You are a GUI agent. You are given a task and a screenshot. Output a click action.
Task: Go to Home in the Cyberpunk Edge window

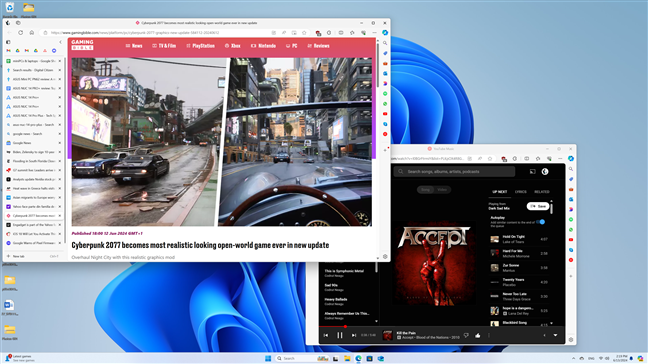(x=31, y=33)
